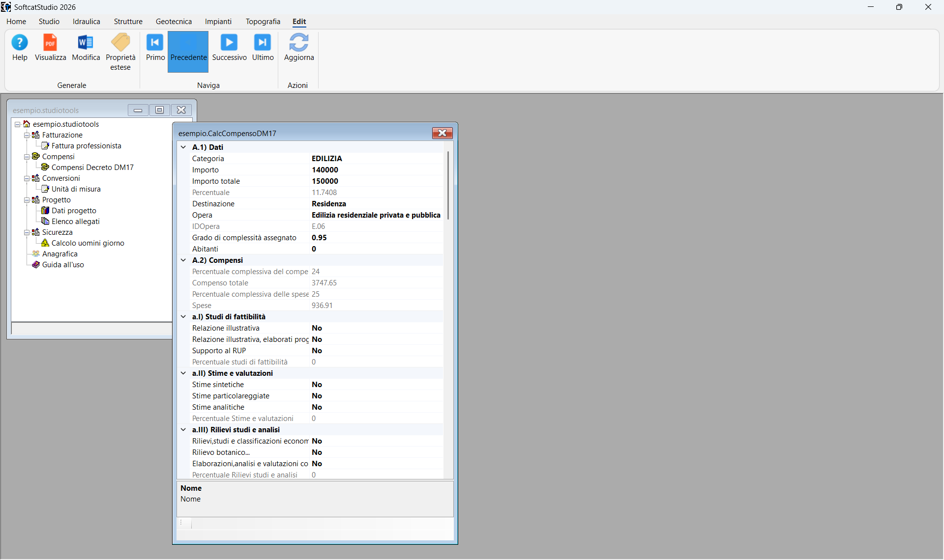Select esempio.studiotools root node
This screenshot has height=560, width=944.
pos(66,124)
